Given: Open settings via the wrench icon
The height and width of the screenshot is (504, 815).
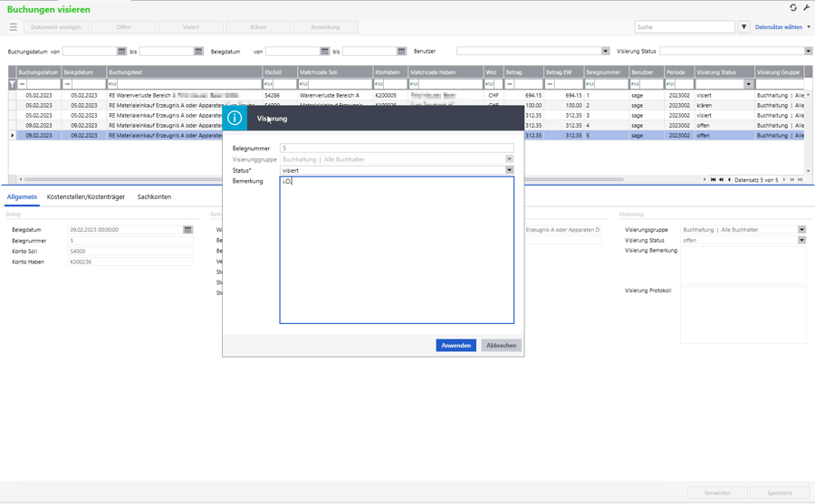Looking at the screenshot, I should 806,8.
